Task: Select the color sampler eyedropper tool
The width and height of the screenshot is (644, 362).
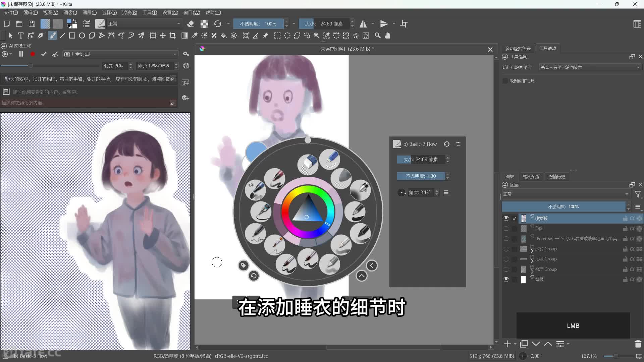Action: click(x=194, y=36)
